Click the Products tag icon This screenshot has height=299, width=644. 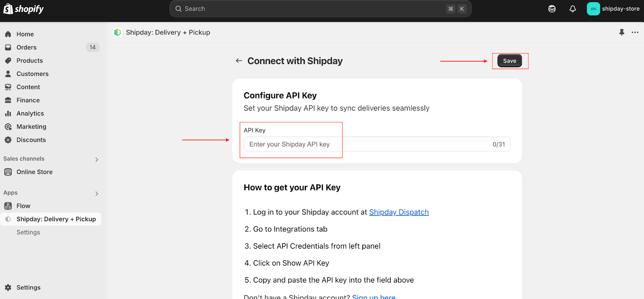8,61
